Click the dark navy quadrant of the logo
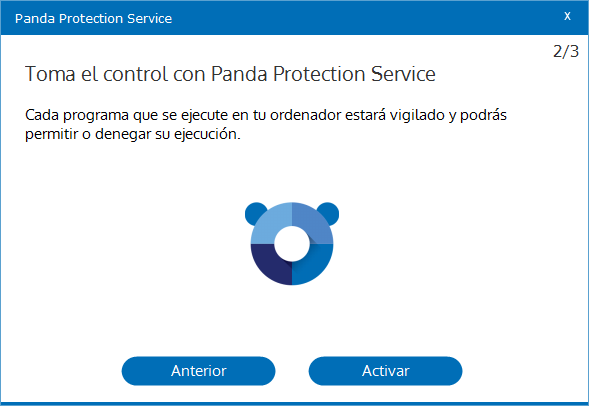 click(x=269, y=266)
